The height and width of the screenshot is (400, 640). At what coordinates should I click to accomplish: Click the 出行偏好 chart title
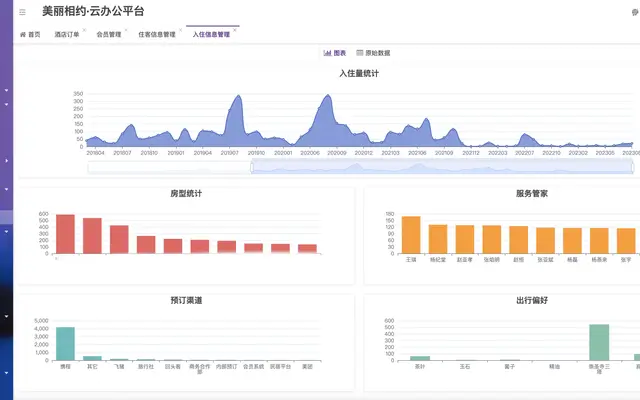532,300
